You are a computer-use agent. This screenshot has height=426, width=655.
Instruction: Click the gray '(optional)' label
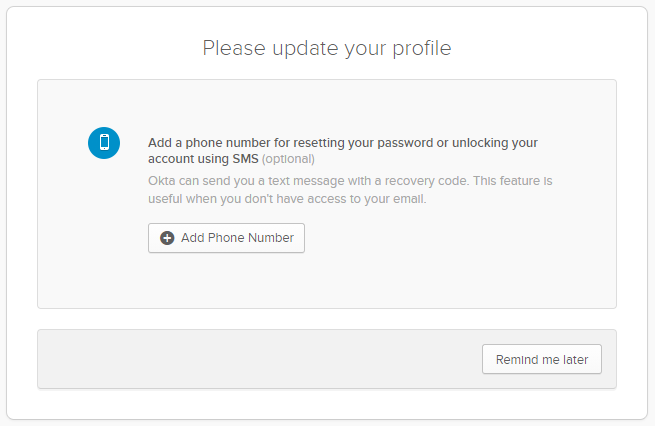[288, 159]
